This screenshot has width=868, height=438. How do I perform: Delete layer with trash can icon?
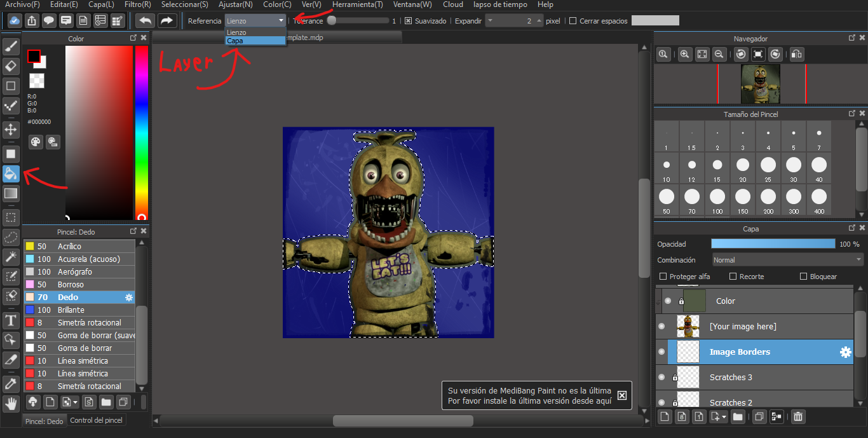tap(798, 417)
